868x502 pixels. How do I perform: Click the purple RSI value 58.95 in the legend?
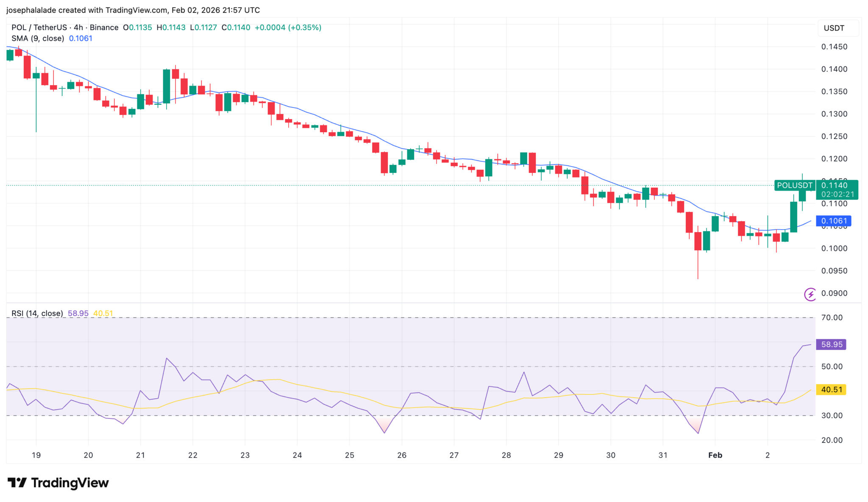point(78,313)
